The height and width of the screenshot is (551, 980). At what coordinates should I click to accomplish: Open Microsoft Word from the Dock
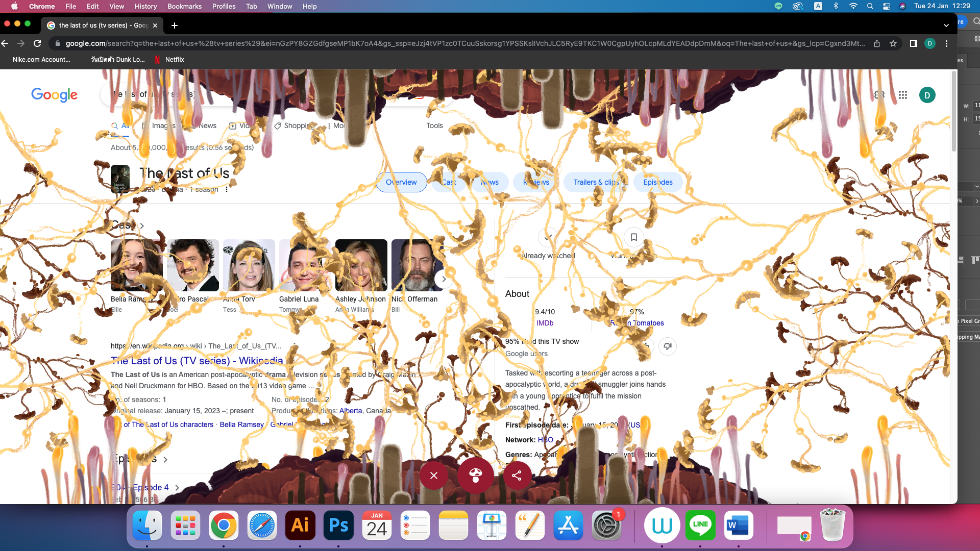(739, 525)
